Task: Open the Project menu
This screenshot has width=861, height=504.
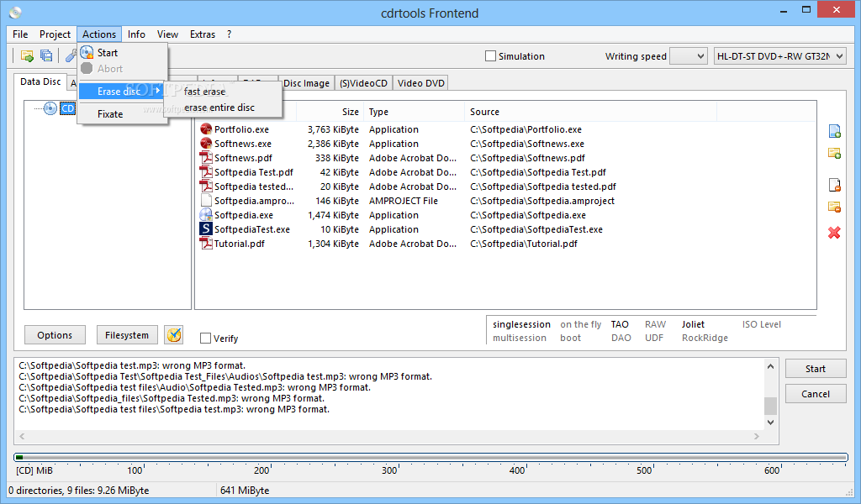Action: (55, 34)
